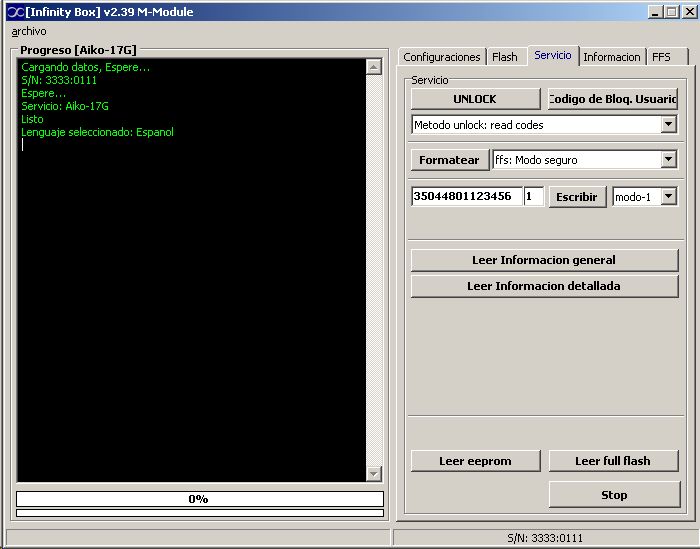The height and width of the screenshot is (549, 700).
Task: Click the secondary progress bar below 0%
Action: (x=200, y=513)
